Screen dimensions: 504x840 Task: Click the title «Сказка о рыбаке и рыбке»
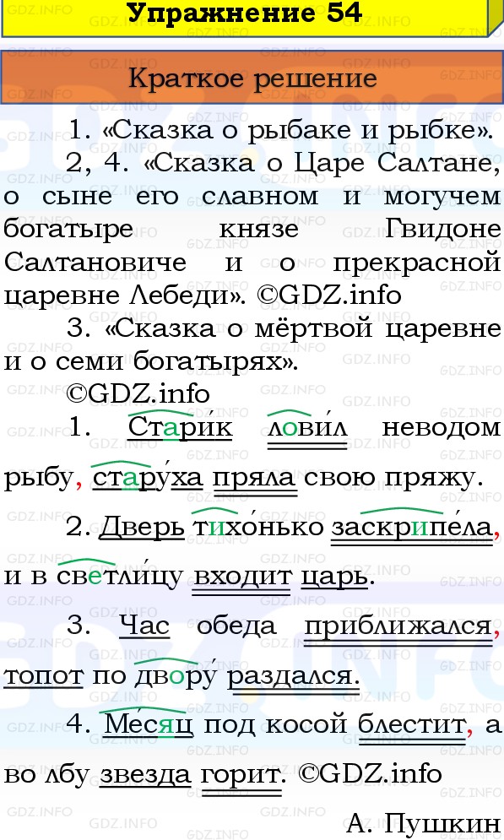[x=296, y=130]
